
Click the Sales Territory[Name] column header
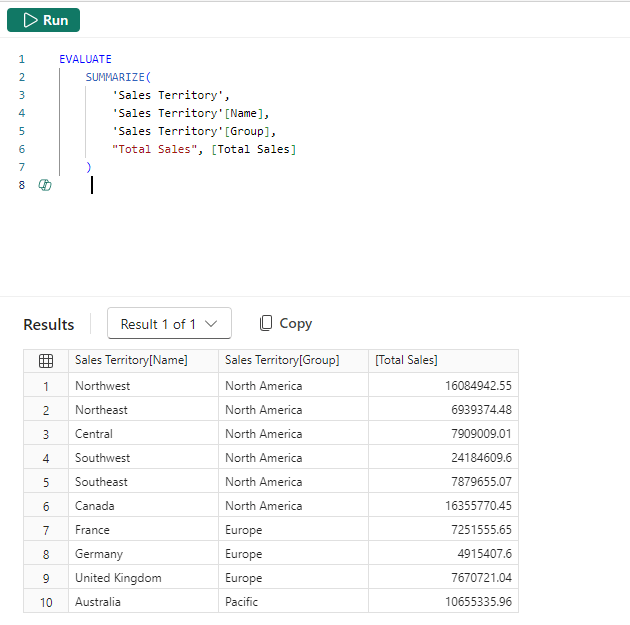point(131,361)
